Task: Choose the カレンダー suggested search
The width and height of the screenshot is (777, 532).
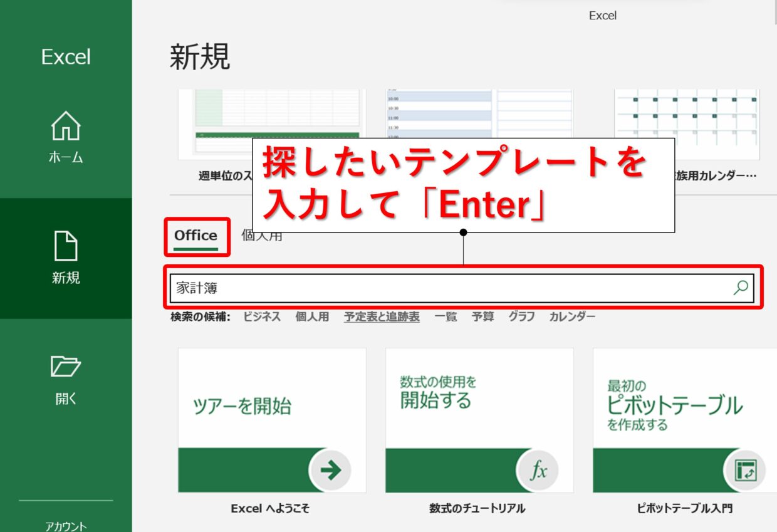Action: tap(572, 317)
